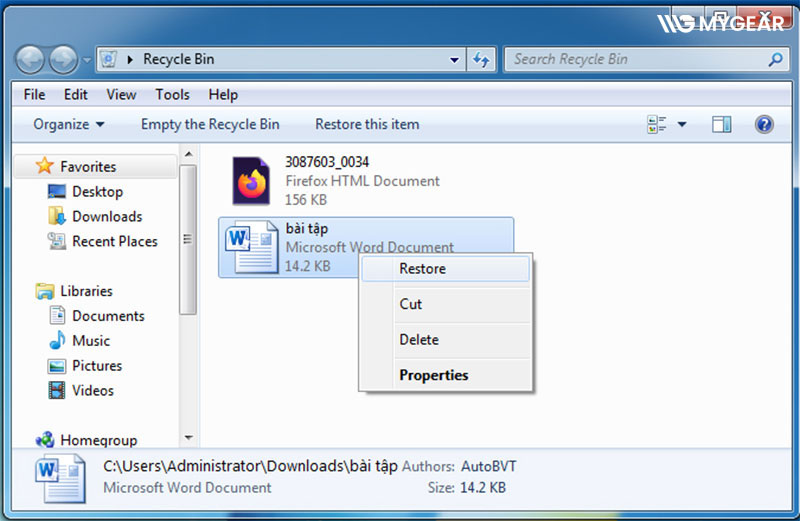Click Restore this item button
800x521 pixels.
367,125
